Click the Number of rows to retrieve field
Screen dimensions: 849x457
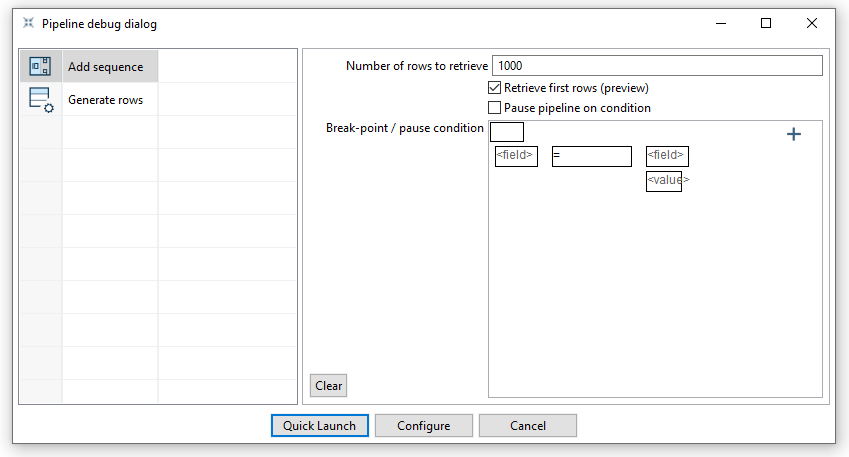pos(656,66)
